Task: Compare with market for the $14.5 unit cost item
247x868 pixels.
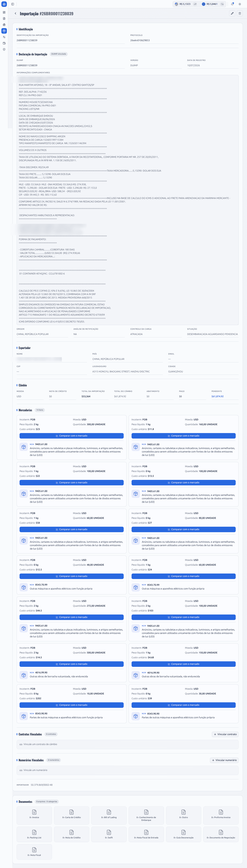Action: 71,664
